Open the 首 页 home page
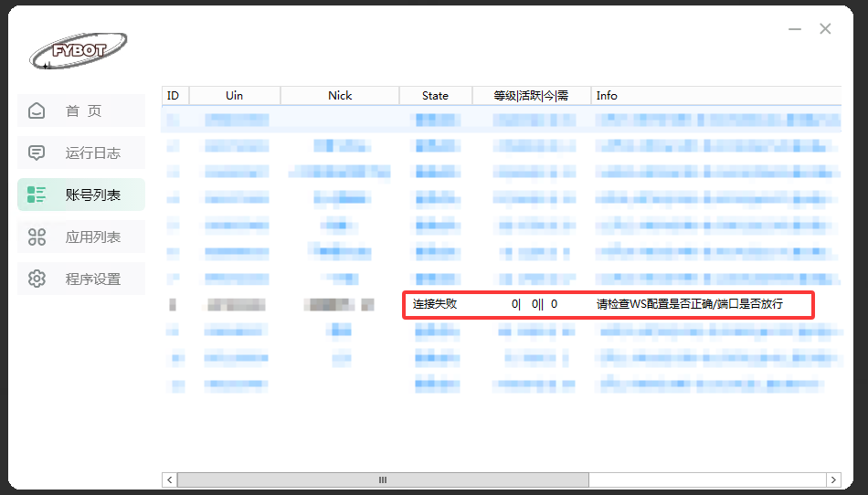 click(x=84, y=111)
